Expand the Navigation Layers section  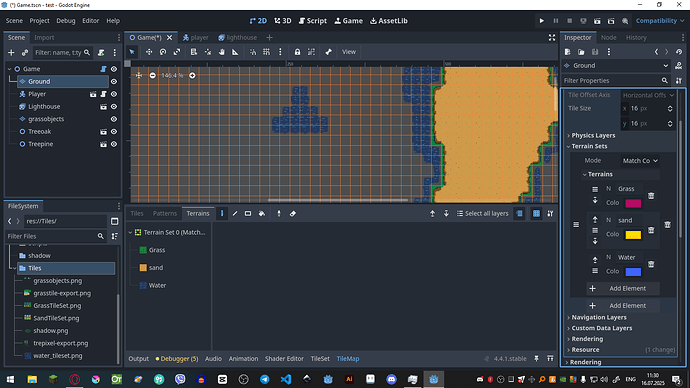598,317
